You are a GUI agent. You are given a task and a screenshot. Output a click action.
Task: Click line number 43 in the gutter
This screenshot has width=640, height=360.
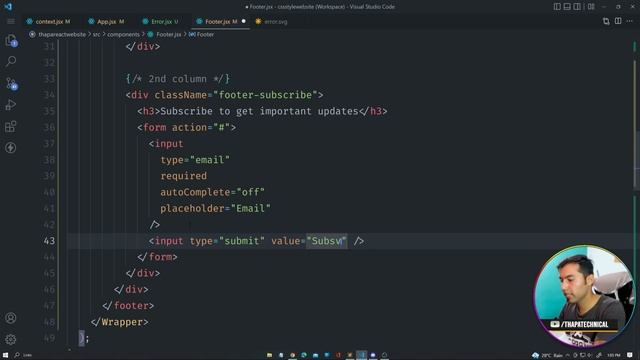coord(49,241)
